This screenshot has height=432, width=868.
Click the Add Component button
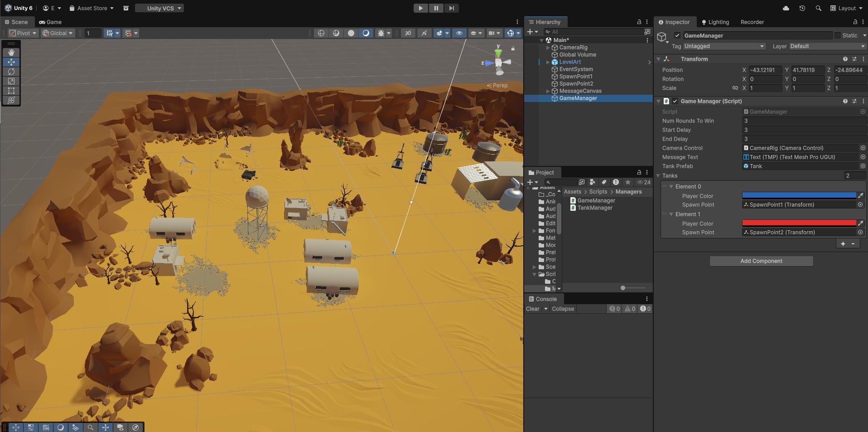761,261
